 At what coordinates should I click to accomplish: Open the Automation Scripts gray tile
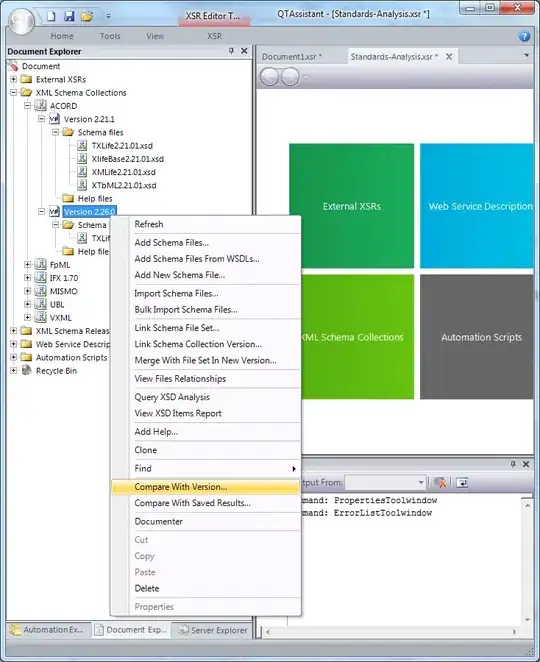(x=477, y=337)
